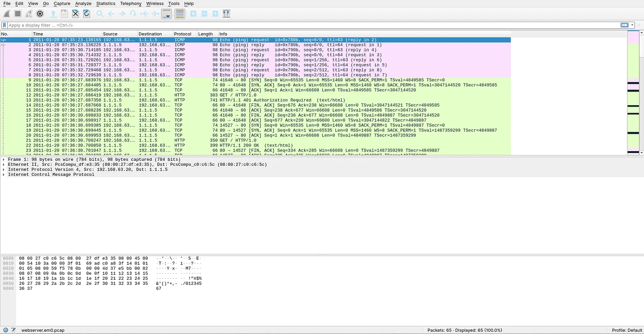Image resolution: width=644 pixels, height=334 pixels.
Task: Select packet 22 HTTP/1.1 200 OK
Action: [255, 145]
